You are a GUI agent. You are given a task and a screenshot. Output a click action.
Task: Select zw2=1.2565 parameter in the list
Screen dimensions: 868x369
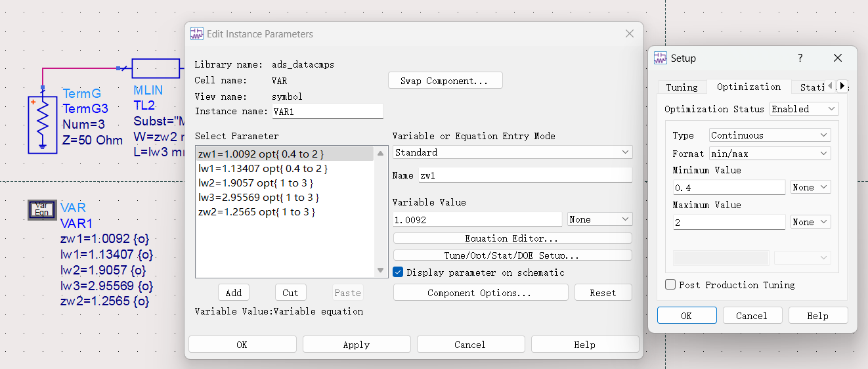click(285, 211)
